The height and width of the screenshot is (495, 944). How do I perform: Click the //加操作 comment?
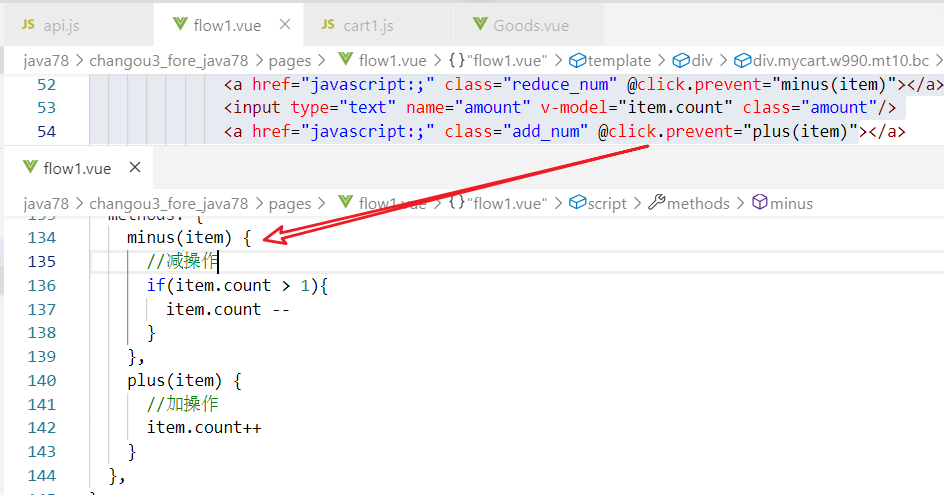coord(182,404)
